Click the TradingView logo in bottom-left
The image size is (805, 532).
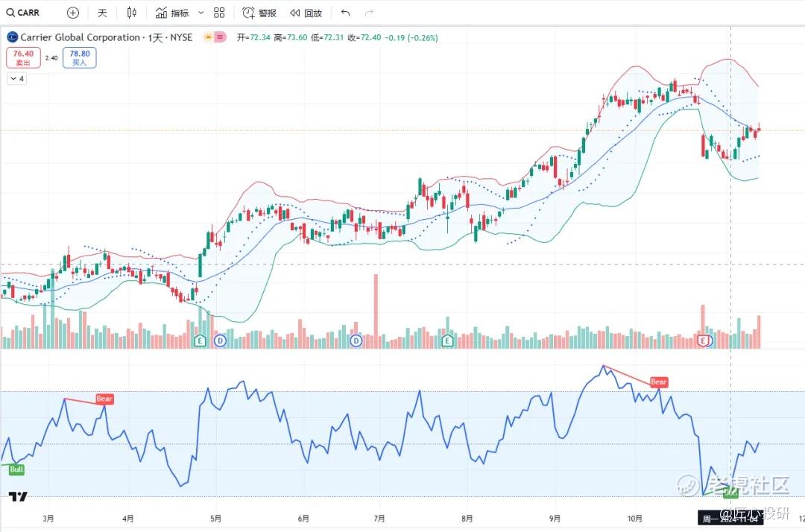pyautogui.click(x=18, y=496)
